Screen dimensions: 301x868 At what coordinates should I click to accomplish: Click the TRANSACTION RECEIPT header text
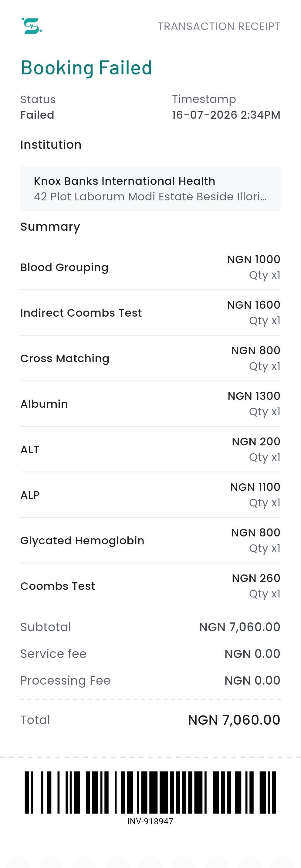(x=219, y=26)
